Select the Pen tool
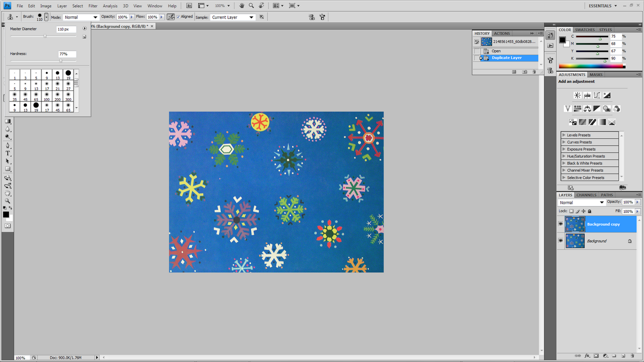This screenshot has height=362, width=644. pyautogui.click(x=8, y=145)
